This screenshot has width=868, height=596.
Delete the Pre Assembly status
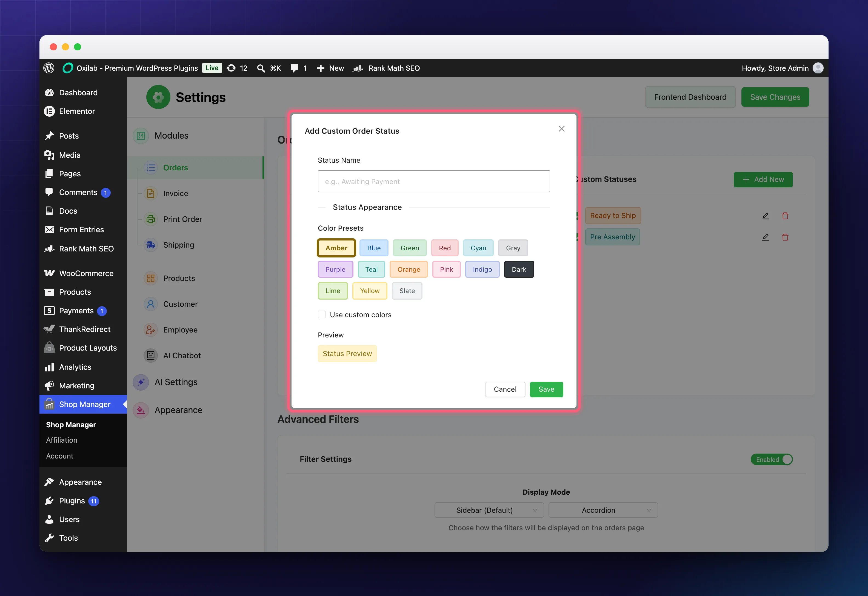click(x=785, y=237)
